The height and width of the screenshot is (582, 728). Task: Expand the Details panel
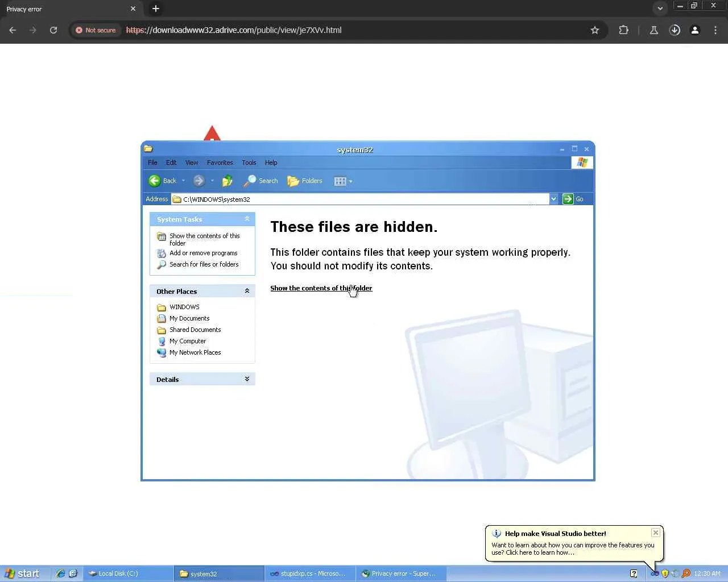coord(247,379)
